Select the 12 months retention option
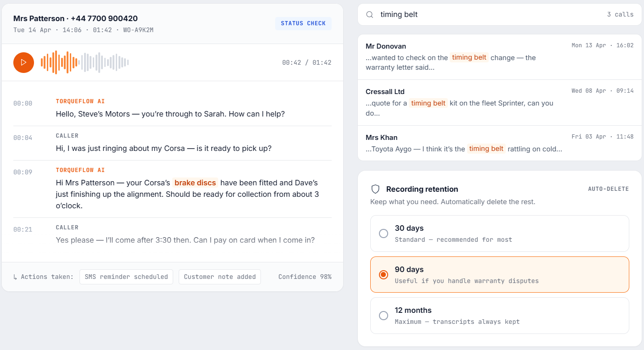 500,316
